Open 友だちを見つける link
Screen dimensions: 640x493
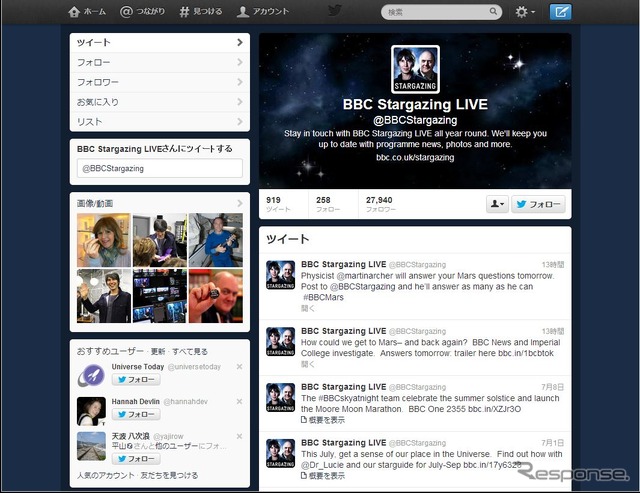169,475
